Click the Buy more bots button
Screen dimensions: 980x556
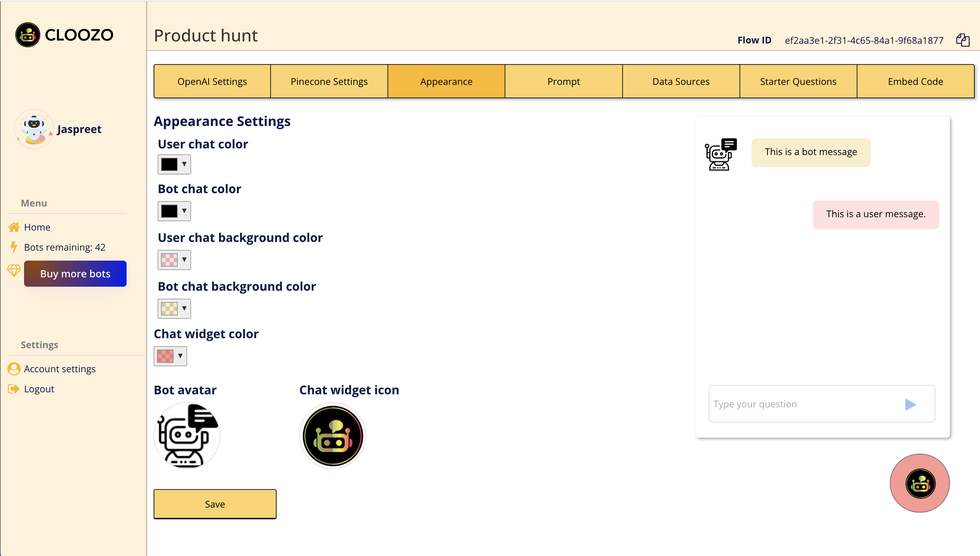[74, 274]
